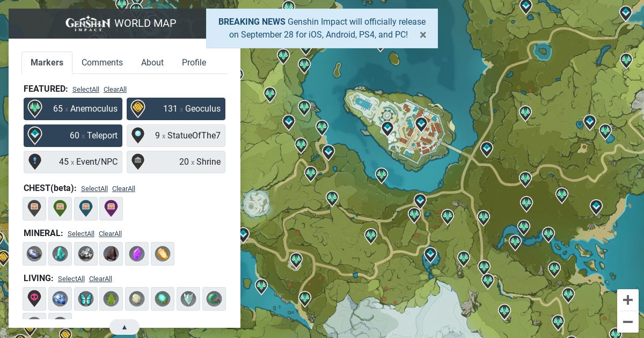The width and height of the screenshot is (644, 338).
Task: Toggle the green chest marker filter
Action: pyautogui.click(x=60, y=209)
